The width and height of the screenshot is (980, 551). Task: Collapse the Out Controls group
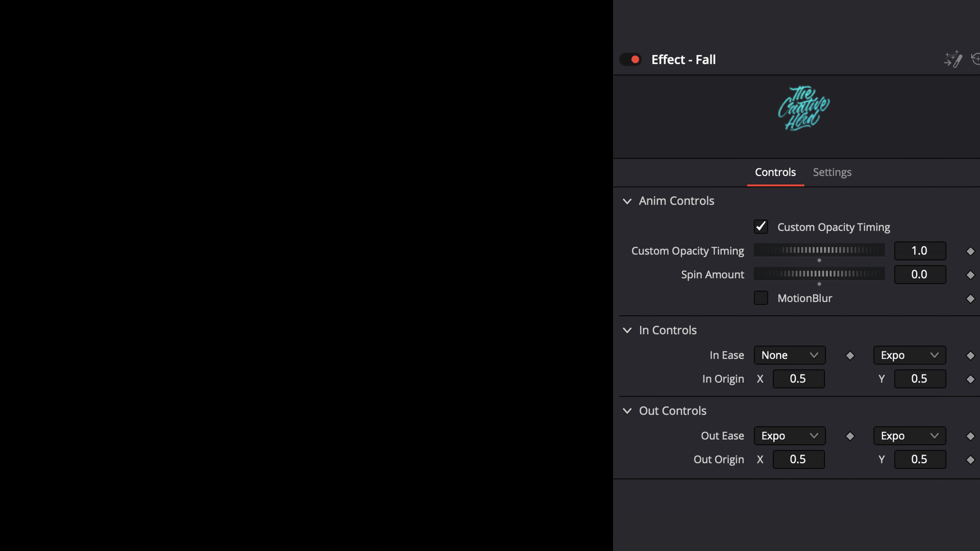pos(627,411)
